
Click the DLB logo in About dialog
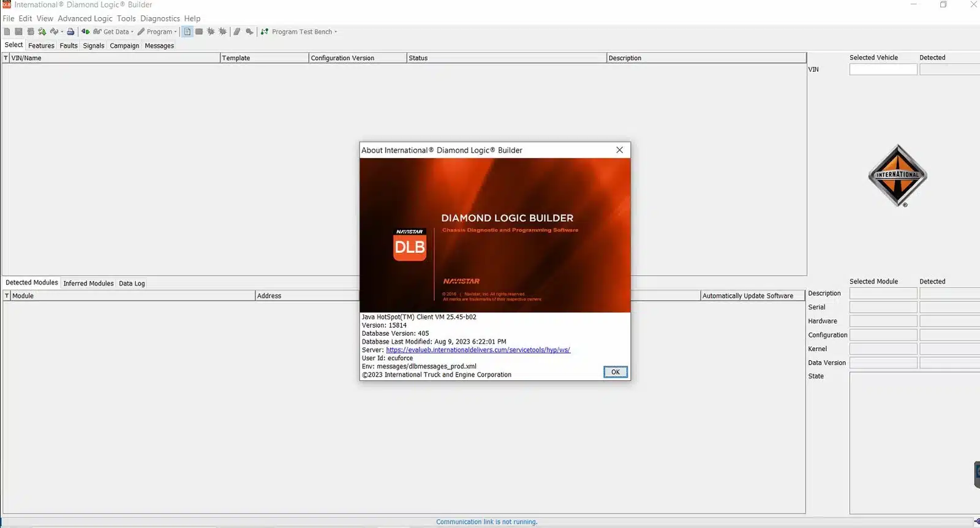point(410,245)
